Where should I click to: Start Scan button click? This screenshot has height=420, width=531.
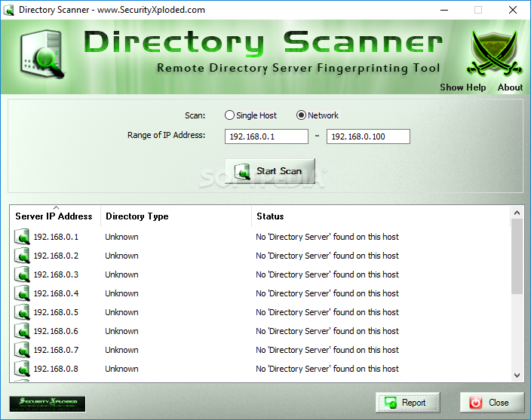(x=270, y=171)
